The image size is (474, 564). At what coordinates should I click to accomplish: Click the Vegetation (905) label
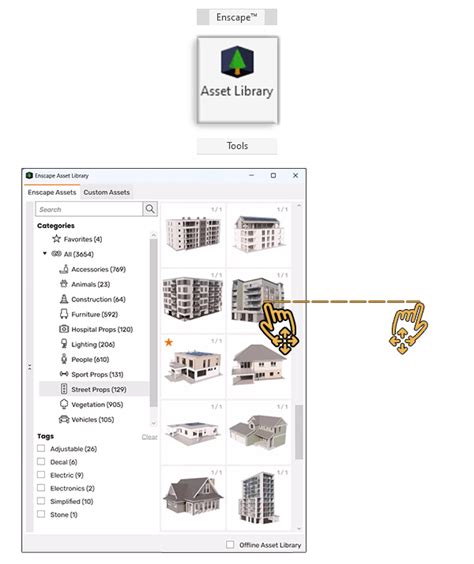click(97, 404)
